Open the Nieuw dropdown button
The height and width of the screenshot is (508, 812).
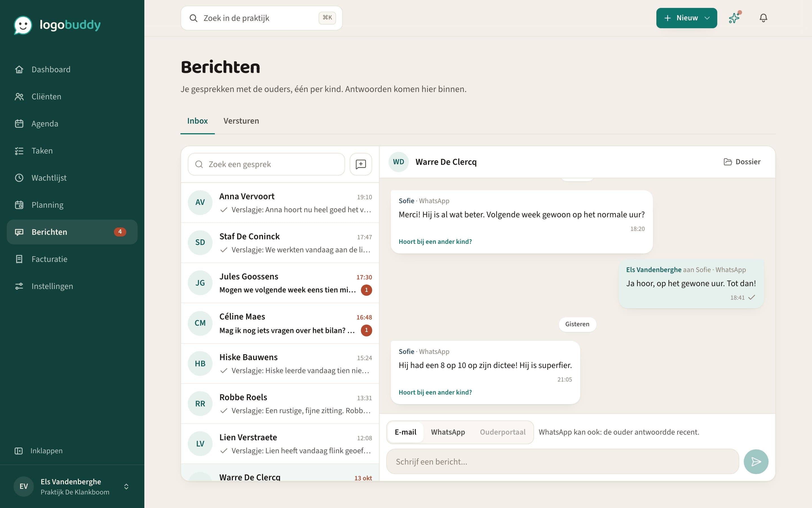(x=687, y=18)
